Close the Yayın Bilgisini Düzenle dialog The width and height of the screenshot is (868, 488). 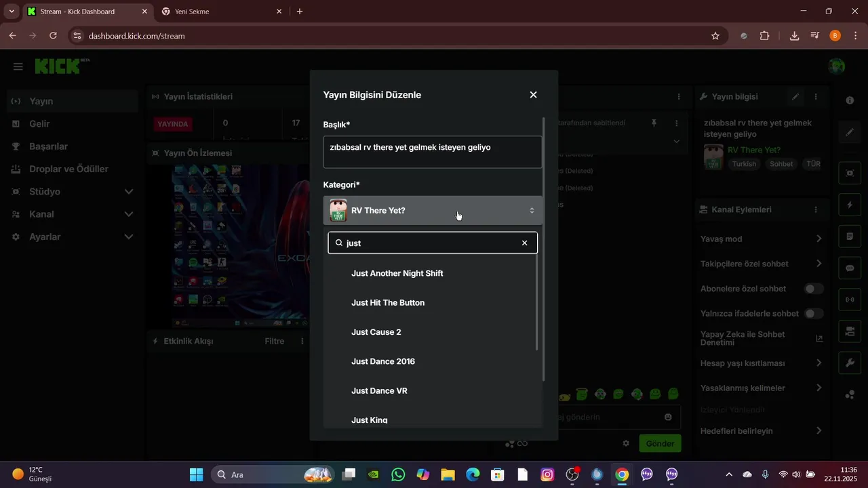coord(533,95)
